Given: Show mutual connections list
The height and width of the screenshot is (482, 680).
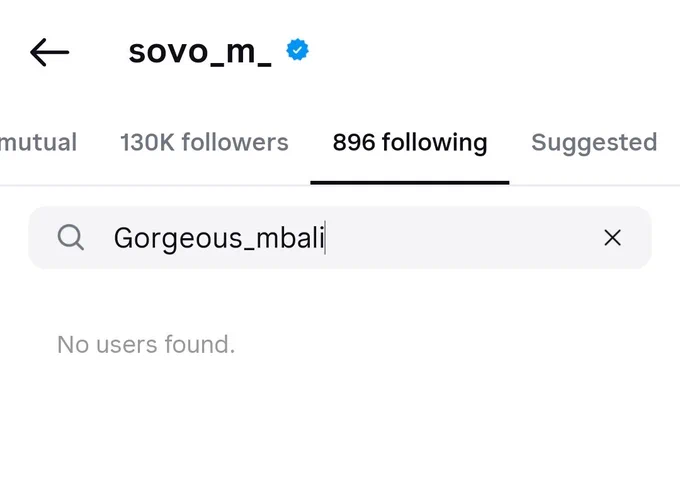Looking at the screenshot, I should tap(38, 142).
